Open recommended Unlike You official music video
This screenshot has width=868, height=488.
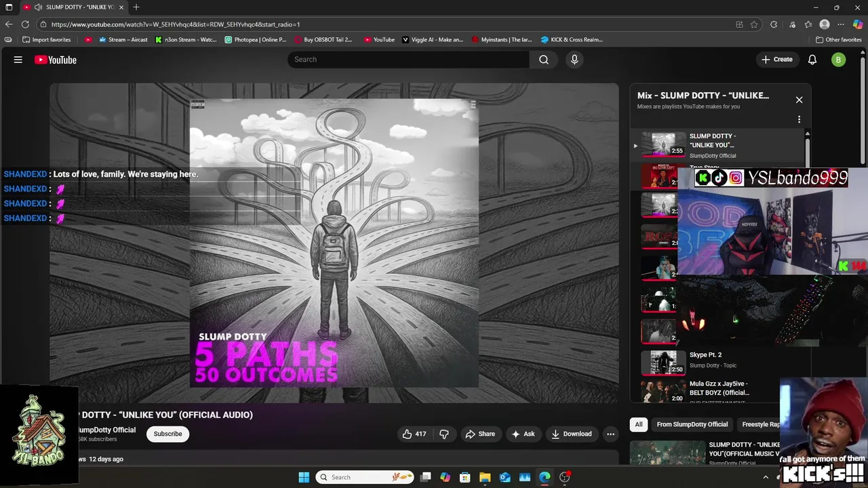pyautogui.click(x=705, y=453)
